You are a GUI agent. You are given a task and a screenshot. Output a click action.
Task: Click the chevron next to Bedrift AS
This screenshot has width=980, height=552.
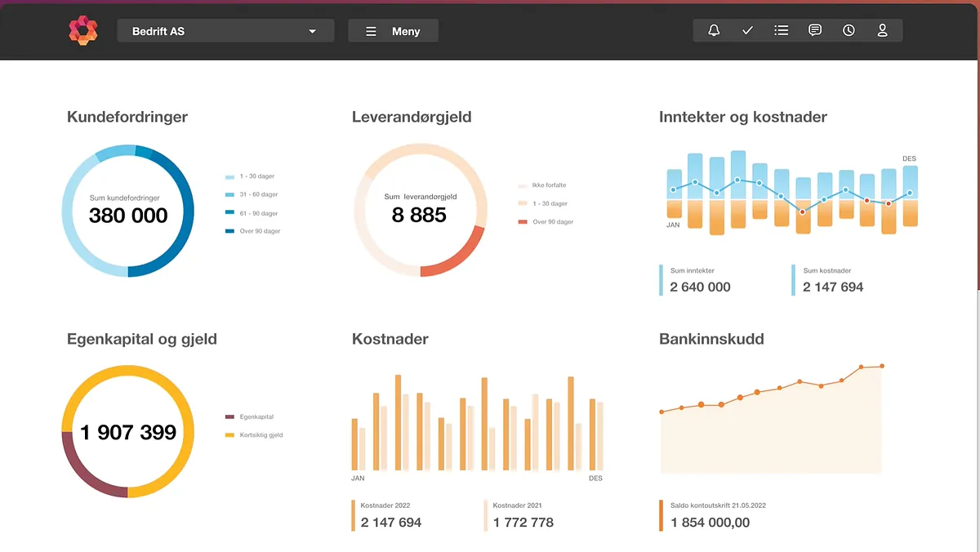(311, 30)
